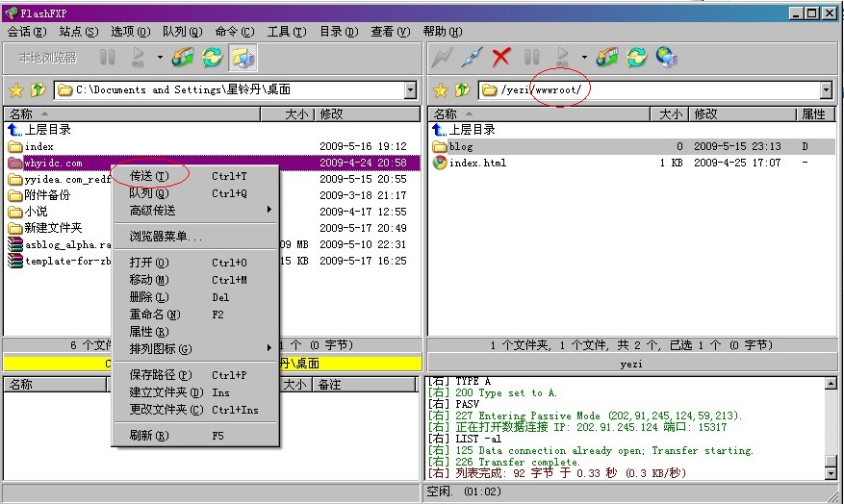The width and height of the screenshot is (844, 504).
Task: Choose 保存路径(P) in the context menu
Action: [194, 375]
